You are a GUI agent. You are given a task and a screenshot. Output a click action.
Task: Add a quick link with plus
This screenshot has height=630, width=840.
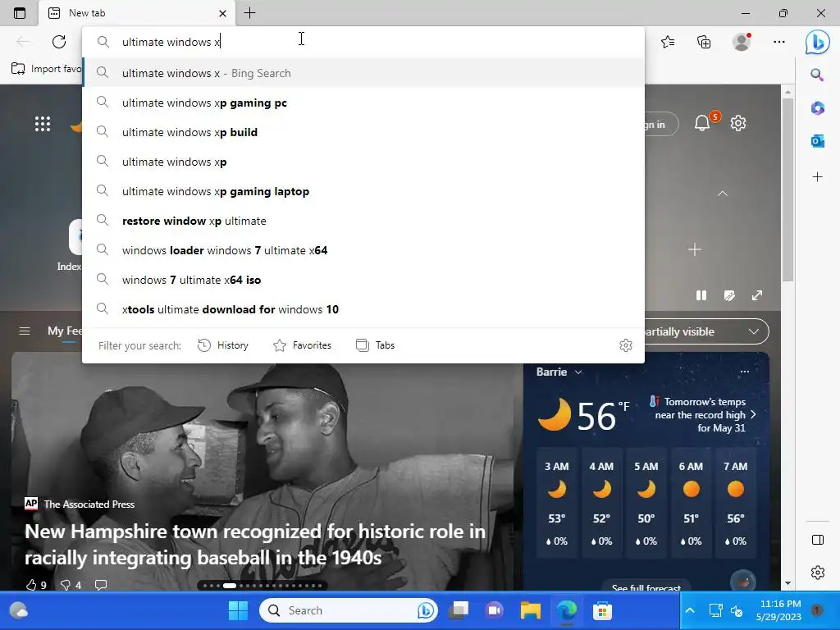694,249
